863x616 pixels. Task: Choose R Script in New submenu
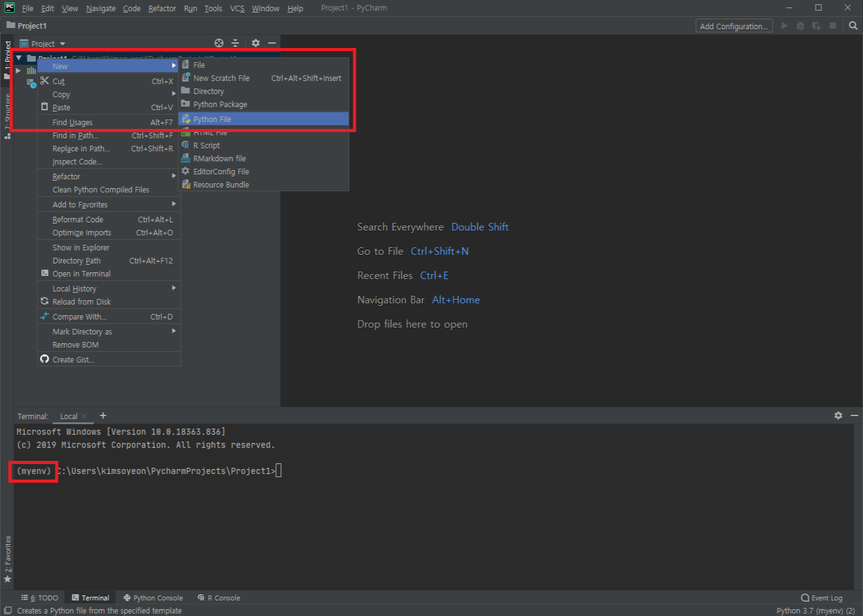264,145
